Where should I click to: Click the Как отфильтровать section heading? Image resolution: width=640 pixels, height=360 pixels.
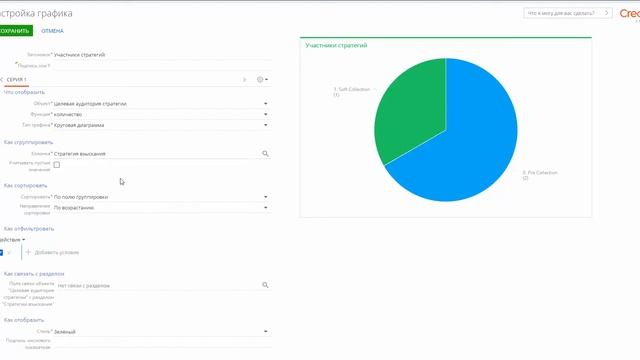[x=29, y=229]
